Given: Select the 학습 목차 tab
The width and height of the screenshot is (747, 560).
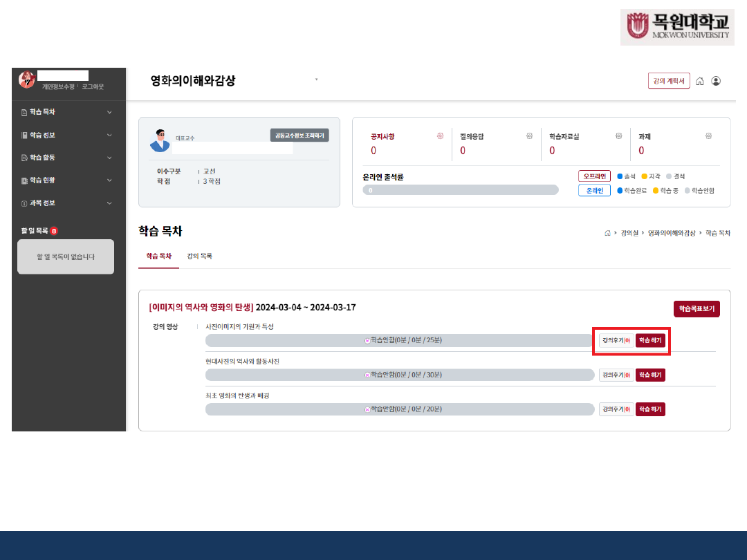Looking at the screenshot, I should 158,256.
